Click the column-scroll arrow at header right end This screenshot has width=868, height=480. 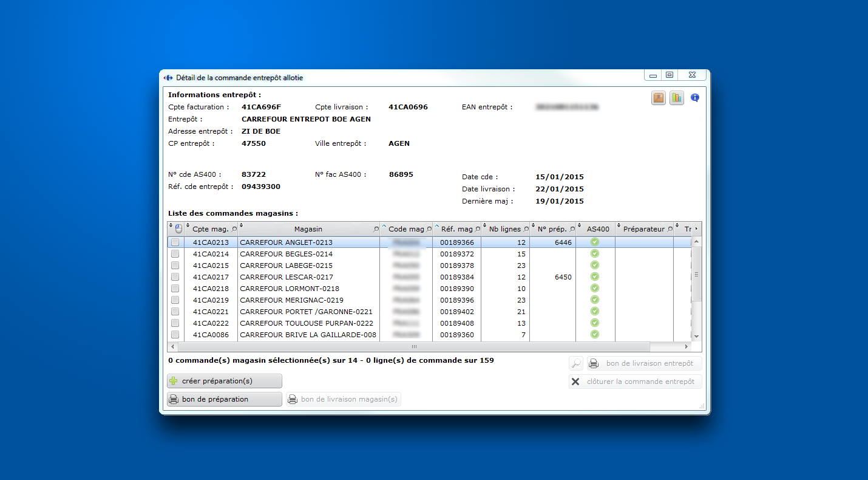tap(696, 229)
